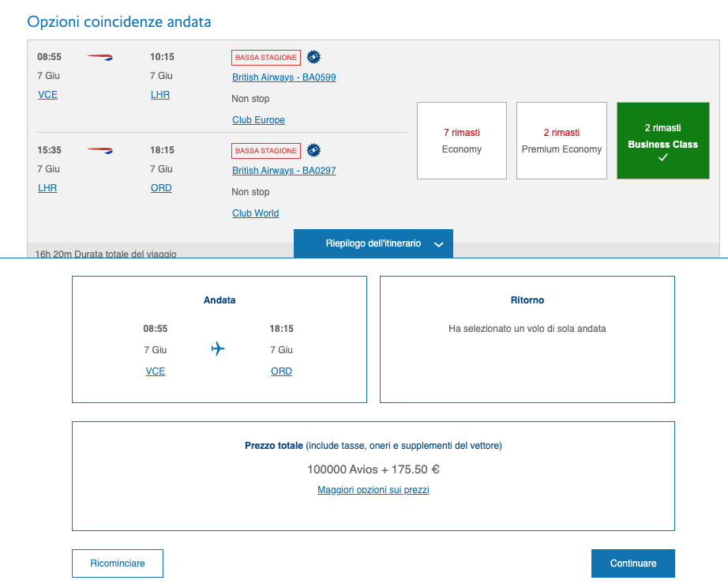Screen dimensions: 728x584
Task: Open Maggiori opzioni sui prezzi link
Action: coord(373,490)
